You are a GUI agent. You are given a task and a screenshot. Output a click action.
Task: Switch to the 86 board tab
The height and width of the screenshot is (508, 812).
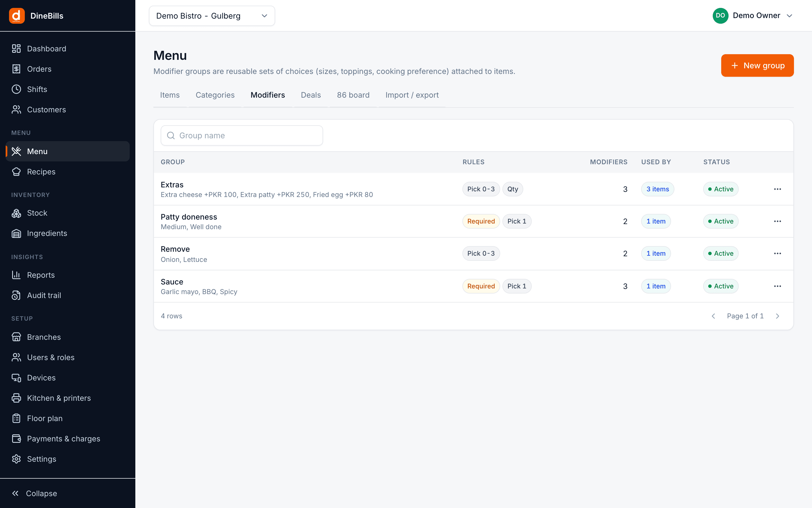tap(353, 95)
